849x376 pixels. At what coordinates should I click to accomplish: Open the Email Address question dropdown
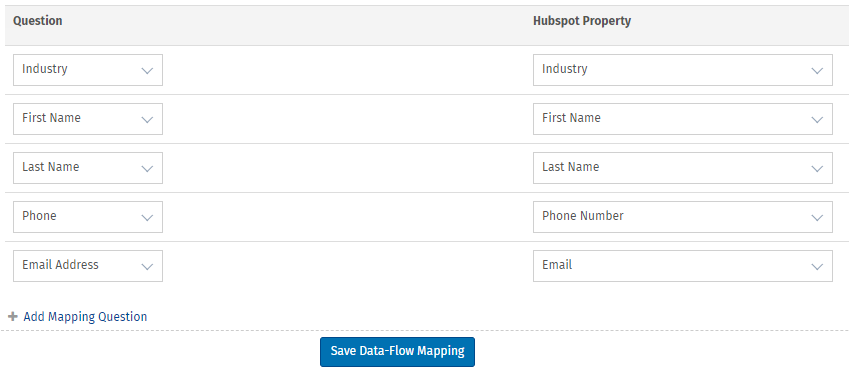tap(88, 265)
